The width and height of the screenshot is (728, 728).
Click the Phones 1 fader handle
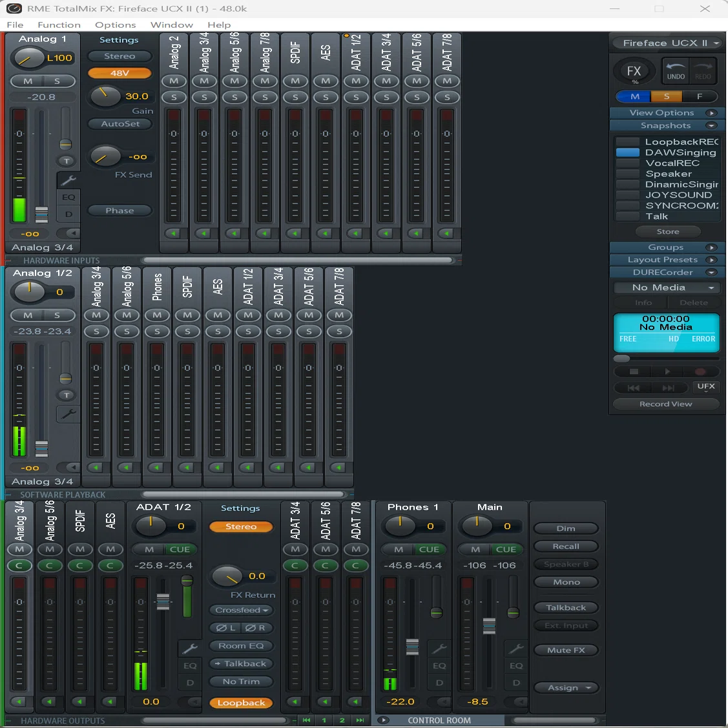(412, 647)
